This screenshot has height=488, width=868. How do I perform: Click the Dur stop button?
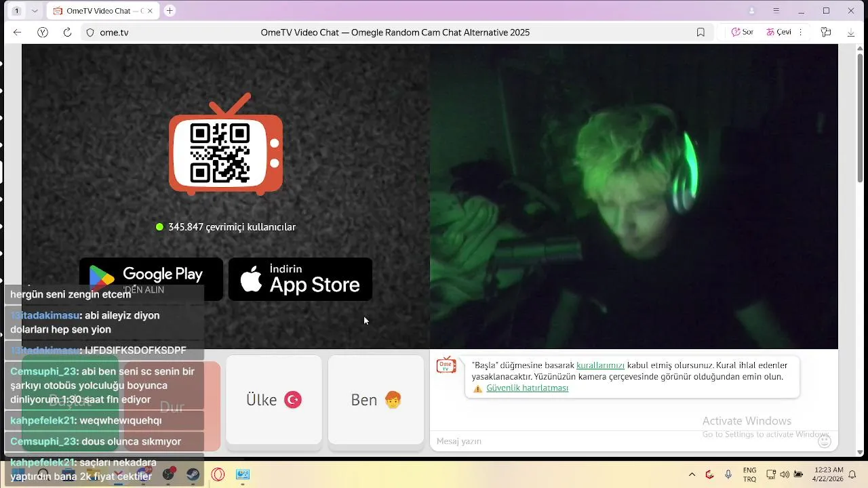point(172,407)
